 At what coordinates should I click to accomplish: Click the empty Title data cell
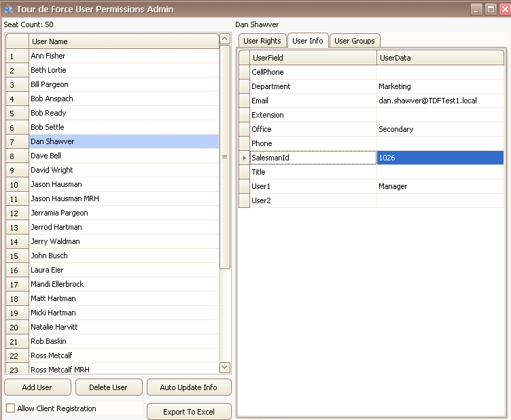[440, 172]
